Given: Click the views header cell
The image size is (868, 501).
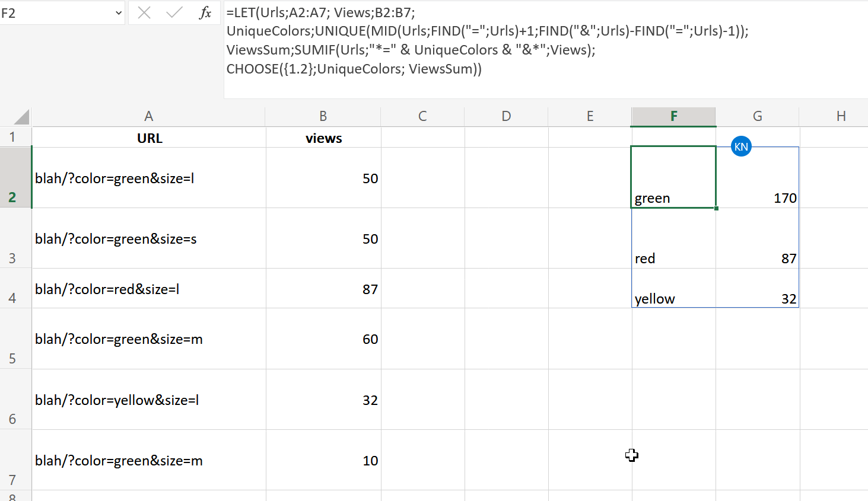Looking at the screenshot, I should click(323, 138).
